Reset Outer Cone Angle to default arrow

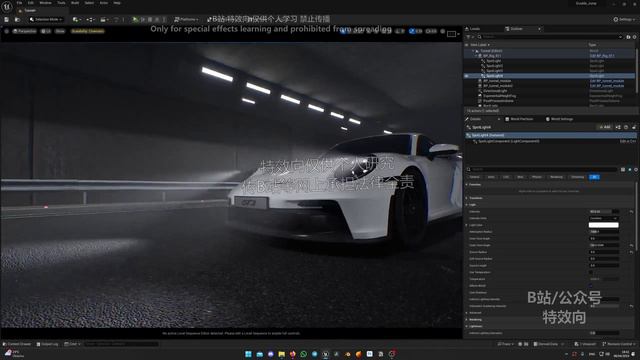[631, 245]
